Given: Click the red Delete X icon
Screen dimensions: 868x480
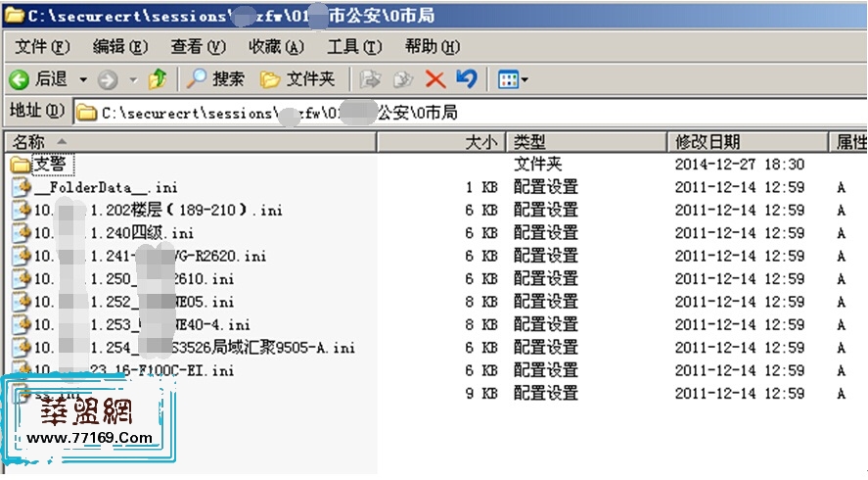Looking at the screenshot, I should [435, 79].
